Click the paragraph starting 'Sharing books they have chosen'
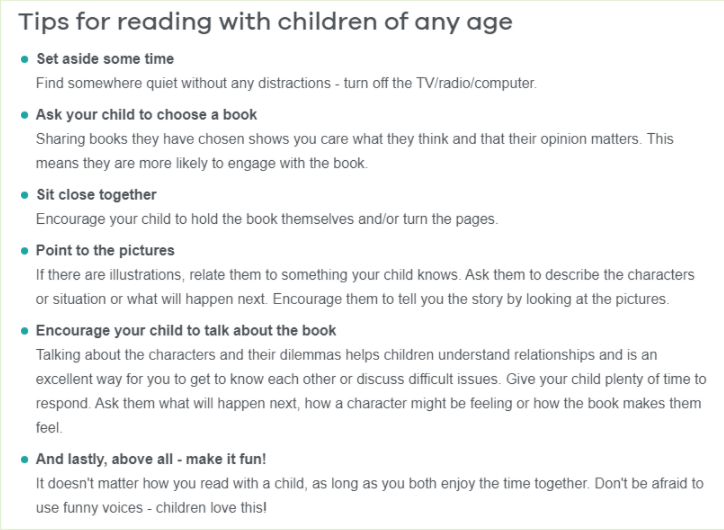724x530 pixels. tap(355, 151)
